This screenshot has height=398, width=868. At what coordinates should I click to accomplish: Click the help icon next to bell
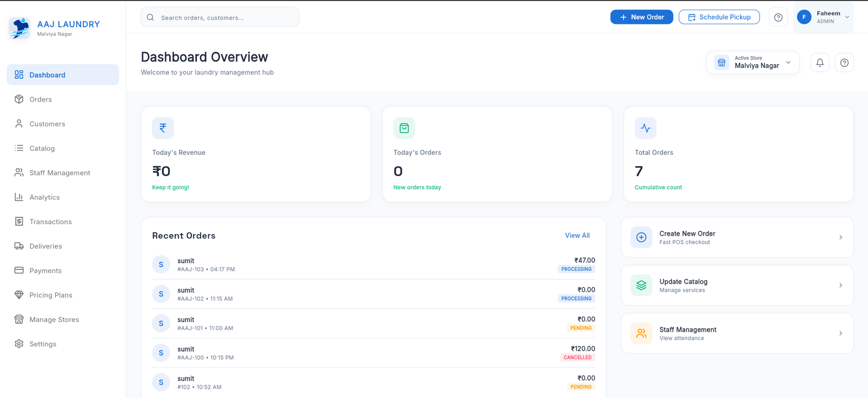844,63
